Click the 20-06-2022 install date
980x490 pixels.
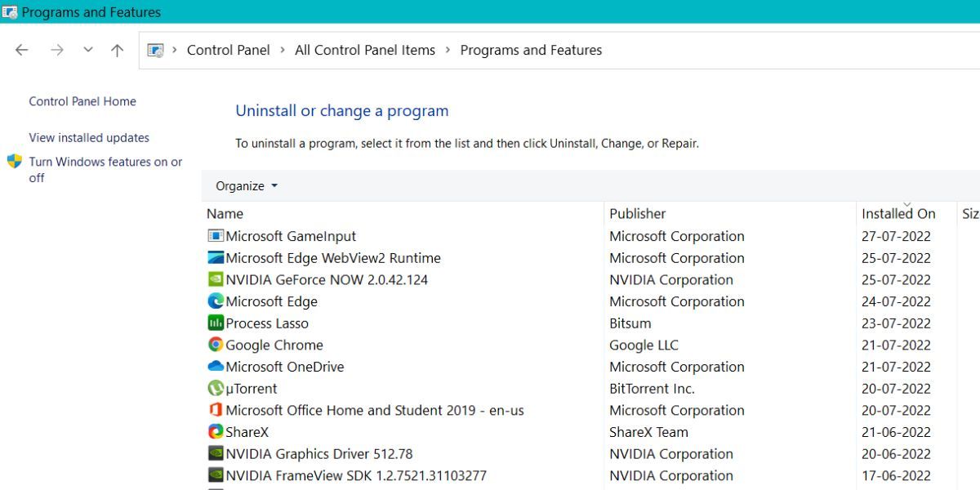click(x=896, y=454)
